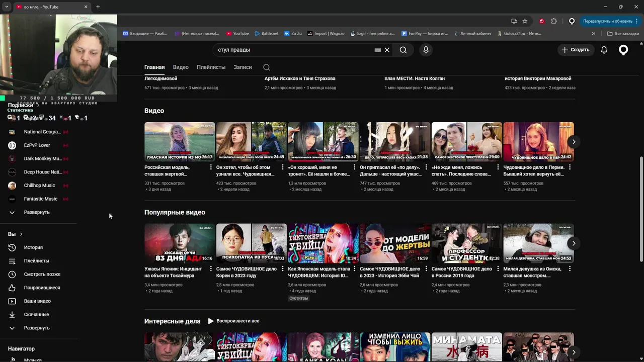Viewport: 644px width, 362px height.
Task: Bookmark this page with the star icon
Action: point(525,21)
